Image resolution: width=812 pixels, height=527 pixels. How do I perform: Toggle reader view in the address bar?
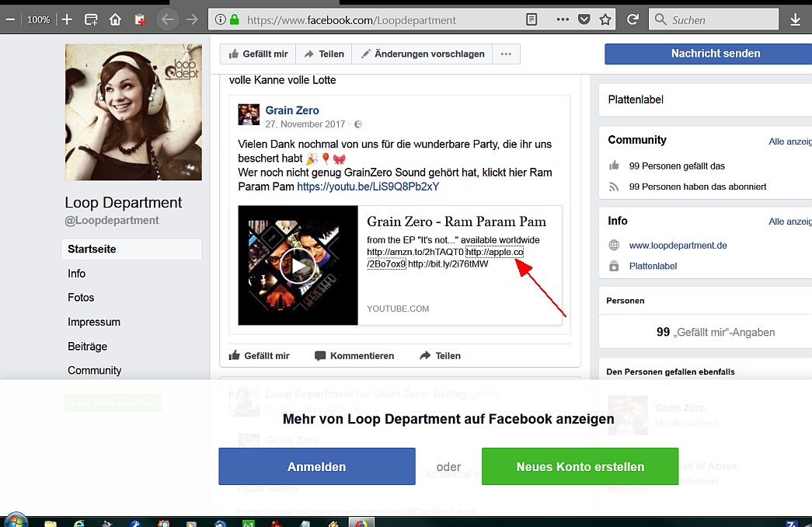(x=531, y=19)
